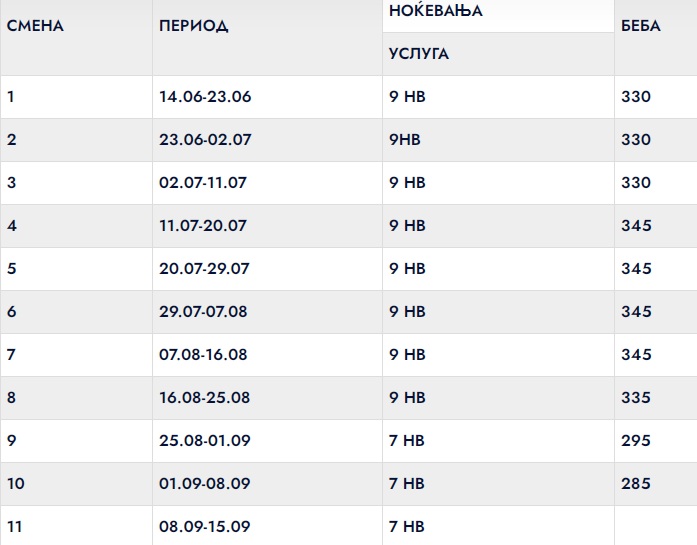Click the 9НВ service cell in row 2
This screenshot has width=697, height=545.
(405, 140)
